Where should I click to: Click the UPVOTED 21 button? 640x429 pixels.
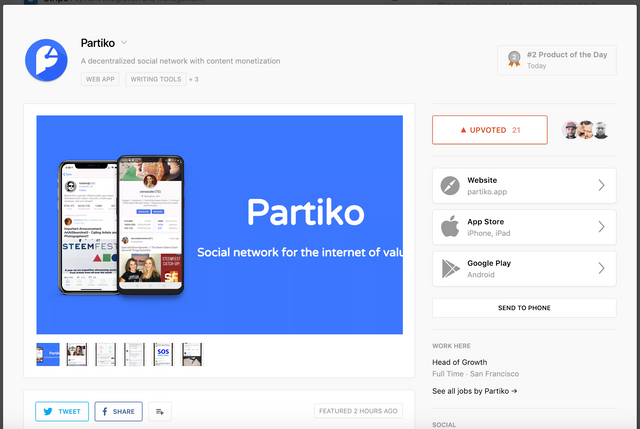tap(490, 130)
